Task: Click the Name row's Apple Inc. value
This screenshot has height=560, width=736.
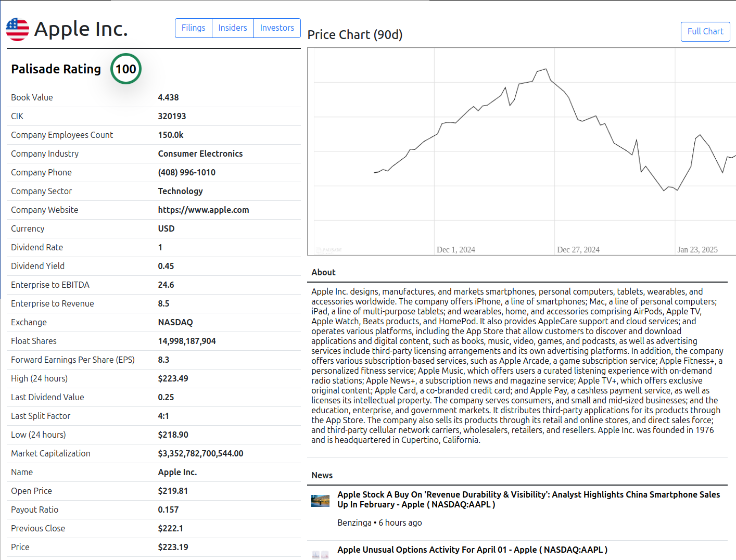Action: tap(177, 472)
